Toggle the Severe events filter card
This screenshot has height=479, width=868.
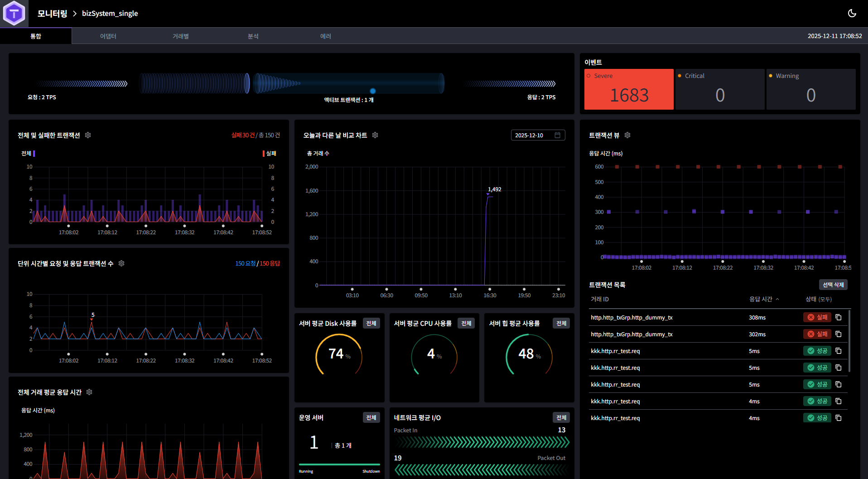point(629,89)
